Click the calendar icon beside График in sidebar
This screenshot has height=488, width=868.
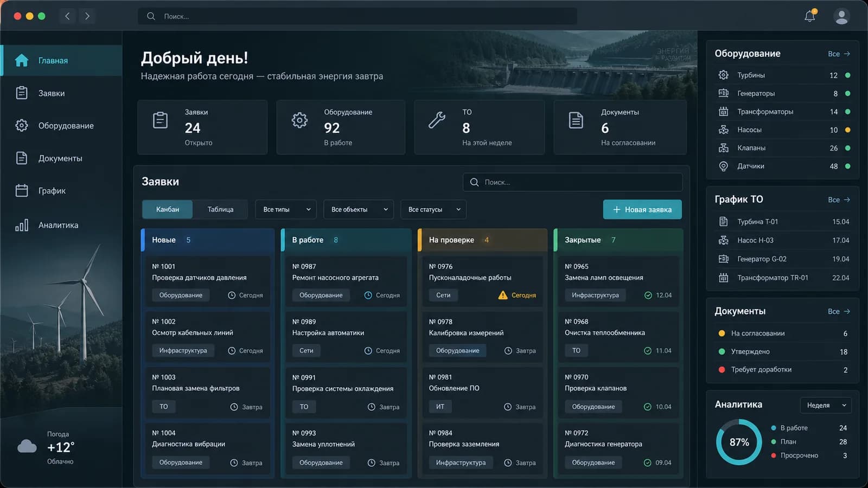[22, 190]
